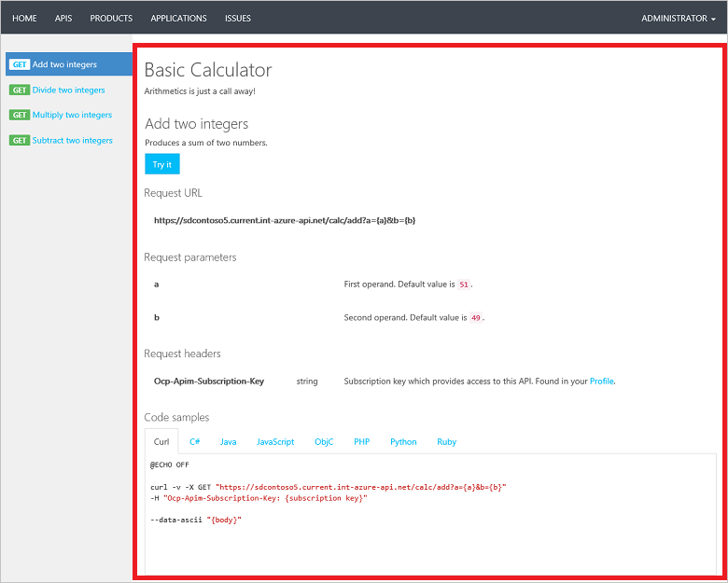Switch to the Ruby code sample tab
The image size is (728, 583).
(x=447, y=442)
